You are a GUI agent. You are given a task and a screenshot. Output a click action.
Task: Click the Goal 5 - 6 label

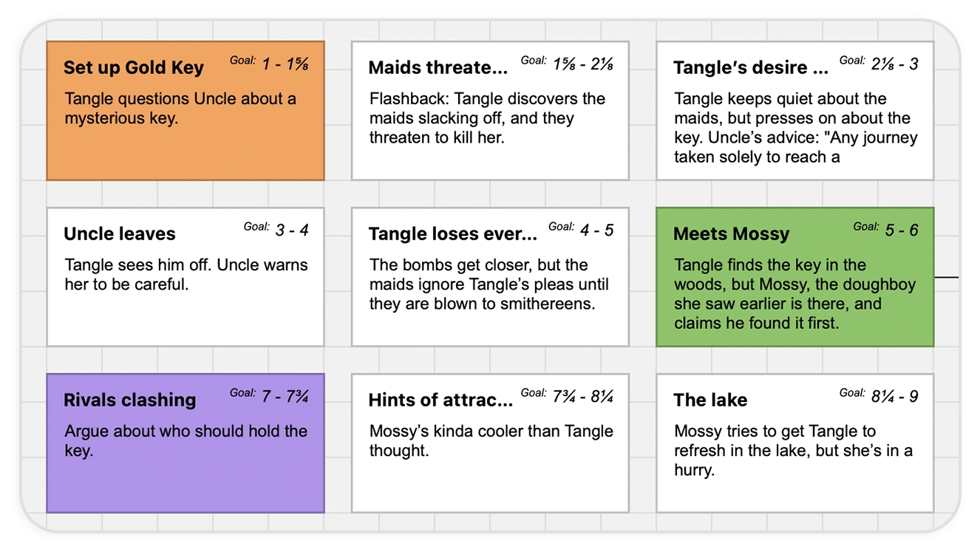(x=885, y=230)
